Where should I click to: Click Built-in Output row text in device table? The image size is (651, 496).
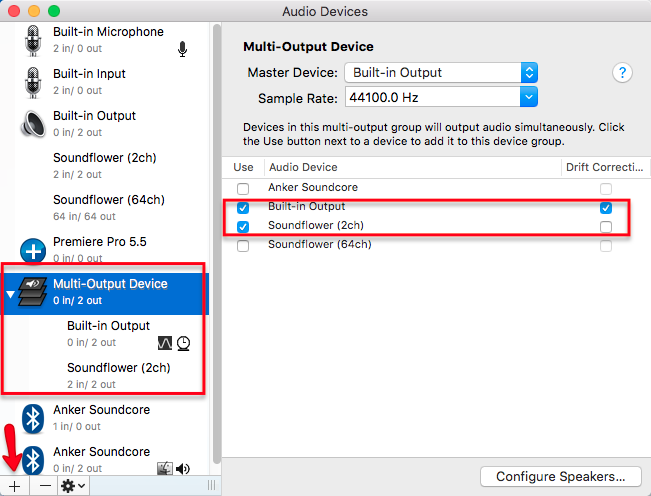click(306, 206)
